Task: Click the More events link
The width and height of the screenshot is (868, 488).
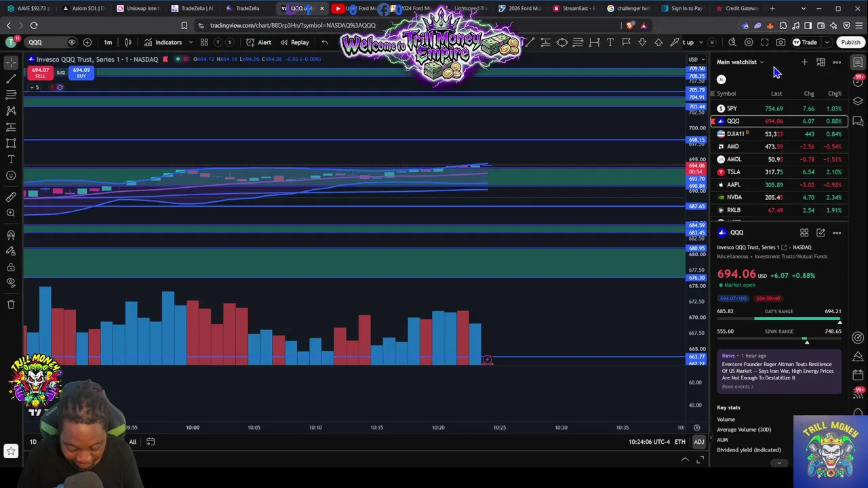Action: coord(737,387)
